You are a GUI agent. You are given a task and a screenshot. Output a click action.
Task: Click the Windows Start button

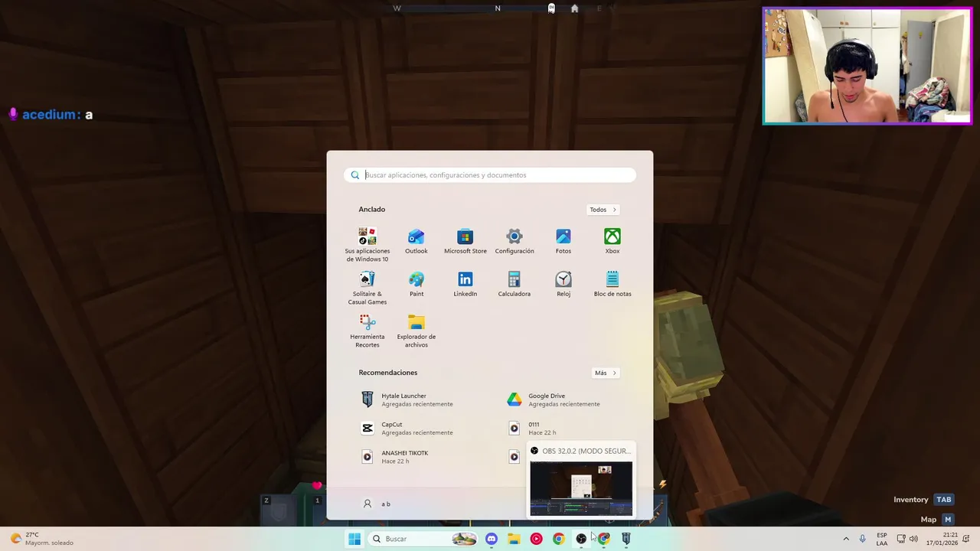pos(354,539)
